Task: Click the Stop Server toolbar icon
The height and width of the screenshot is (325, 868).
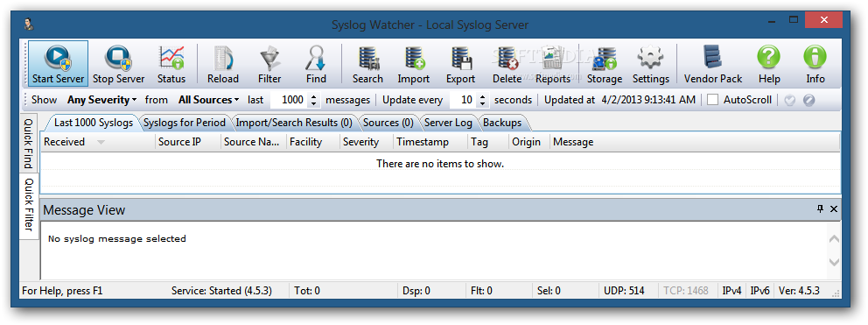Action: (118, 58)
